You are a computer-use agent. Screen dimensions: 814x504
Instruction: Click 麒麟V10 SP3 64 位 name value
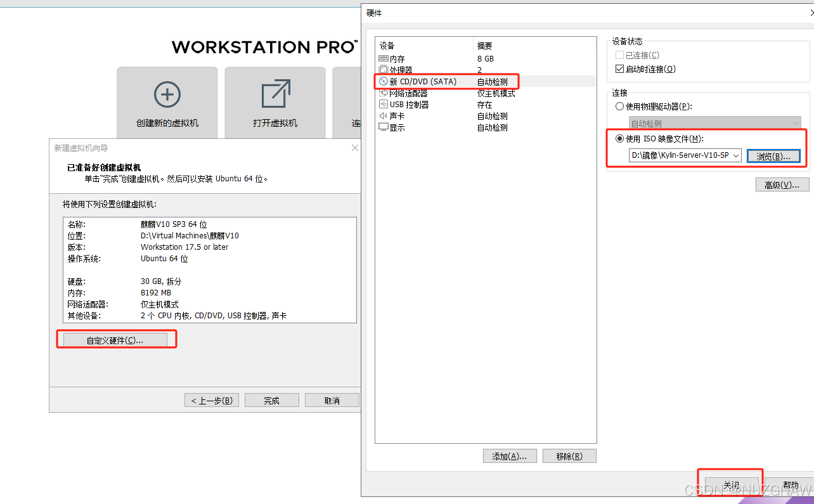coord(174,224)
